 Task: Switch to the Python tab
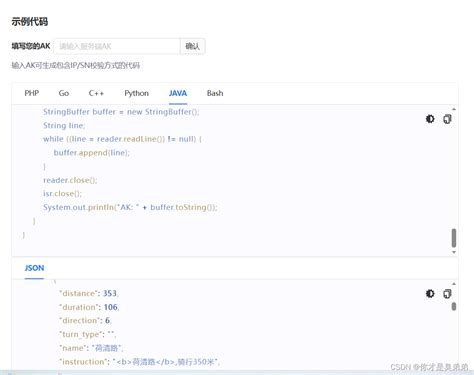(136, 93)
